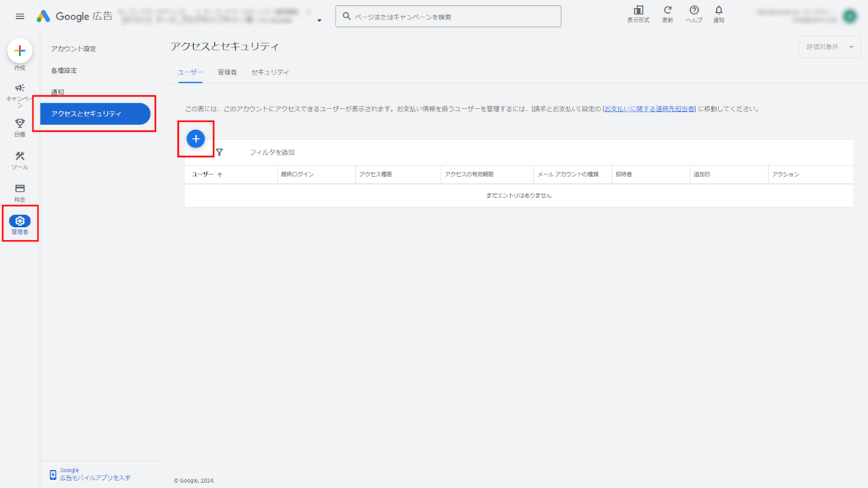Click the search magnifier icon
This screenshot has width=868, height=488.
point(346,16)
